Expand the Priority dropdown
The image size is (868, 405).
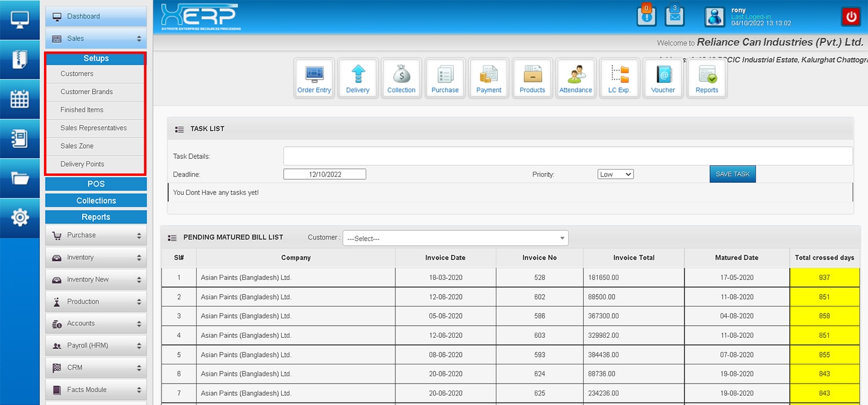tap(615, 174)
